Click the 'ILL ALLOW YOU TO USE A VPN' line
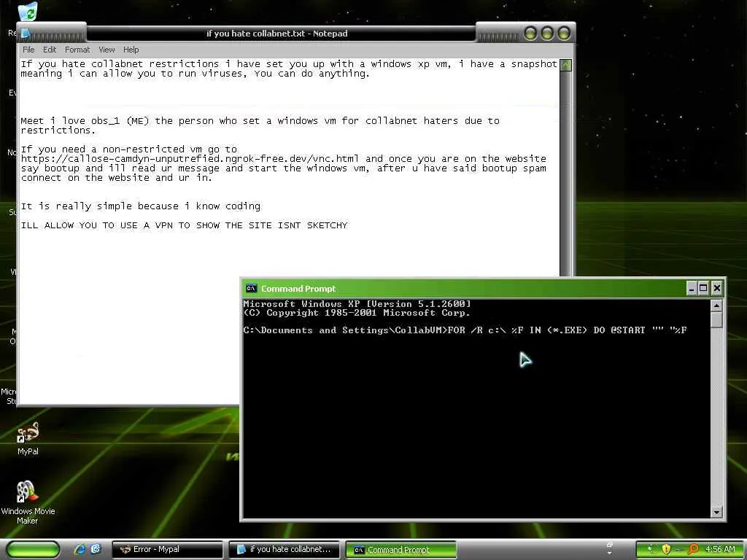Viewport: 747px width, 560px height. tap(184, 225)
